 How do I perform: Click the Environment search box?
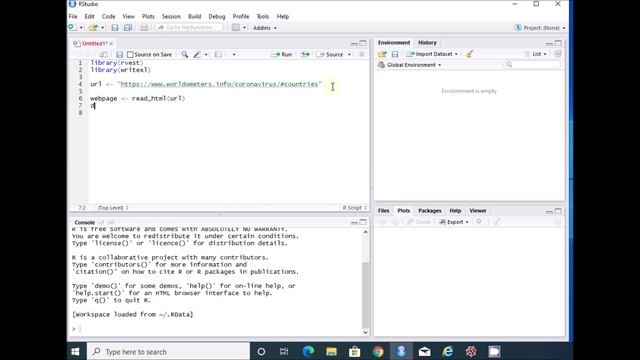[x=532, y=64]
